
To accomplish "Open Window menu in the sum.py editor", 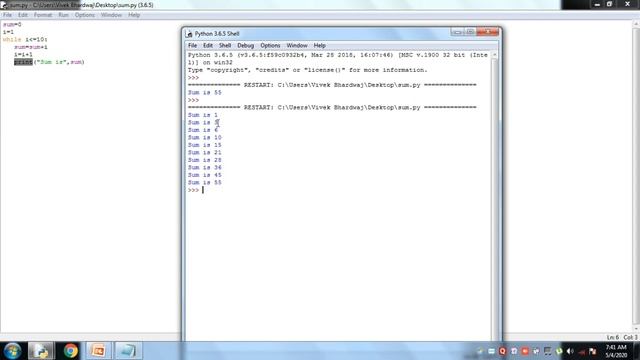I will click(111, 15).
